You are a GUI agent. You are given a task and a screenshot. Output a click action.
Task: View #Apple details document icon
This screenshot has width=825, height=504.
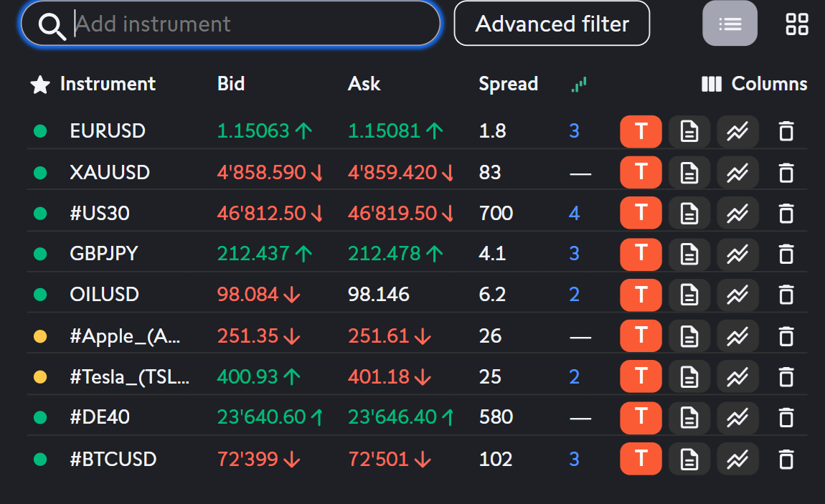tap(689, 336)
